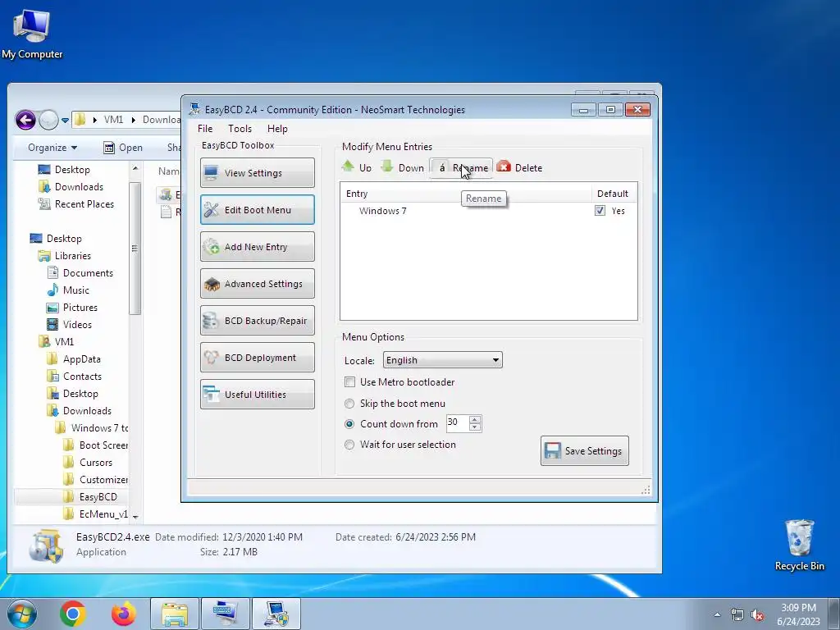Open BCD Backup/Repair section
Viewport: 840px width, 630px height.
coord(257,321)
